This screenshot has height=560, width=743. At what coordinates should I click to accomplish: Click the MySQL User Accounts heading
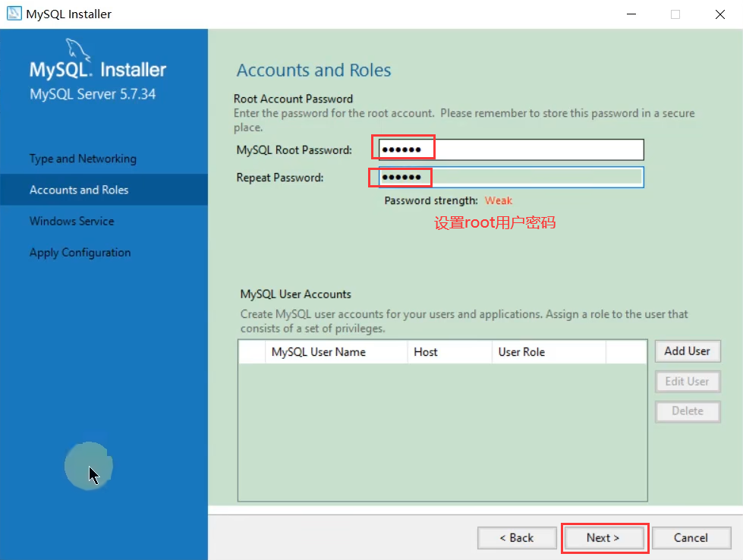(296, 294)
